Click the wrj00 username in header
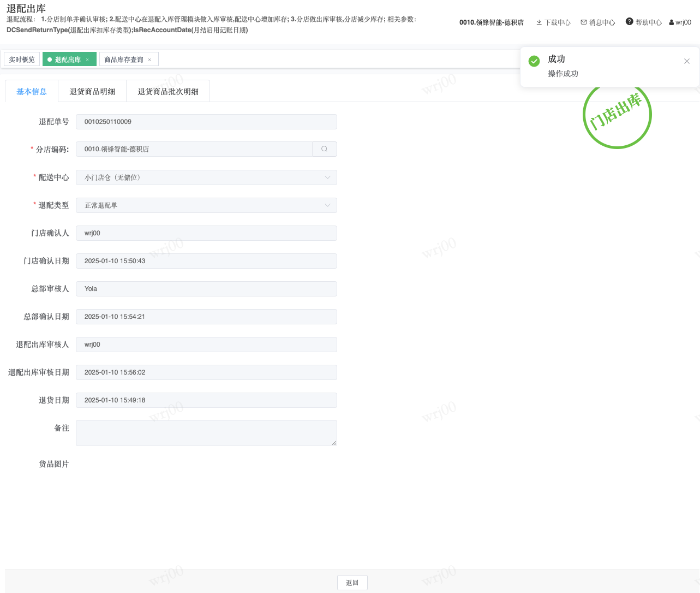Screen dimensions: 700x593 [683, 22]
